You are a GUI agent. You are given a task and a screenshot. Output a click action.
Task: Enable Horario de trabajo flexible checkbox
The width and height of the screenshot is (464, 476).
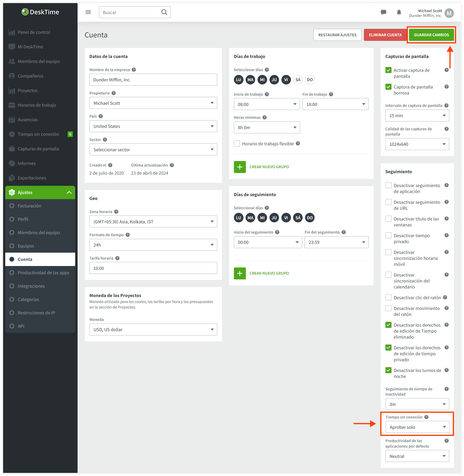pyautogui.click(x=237, y=143)
